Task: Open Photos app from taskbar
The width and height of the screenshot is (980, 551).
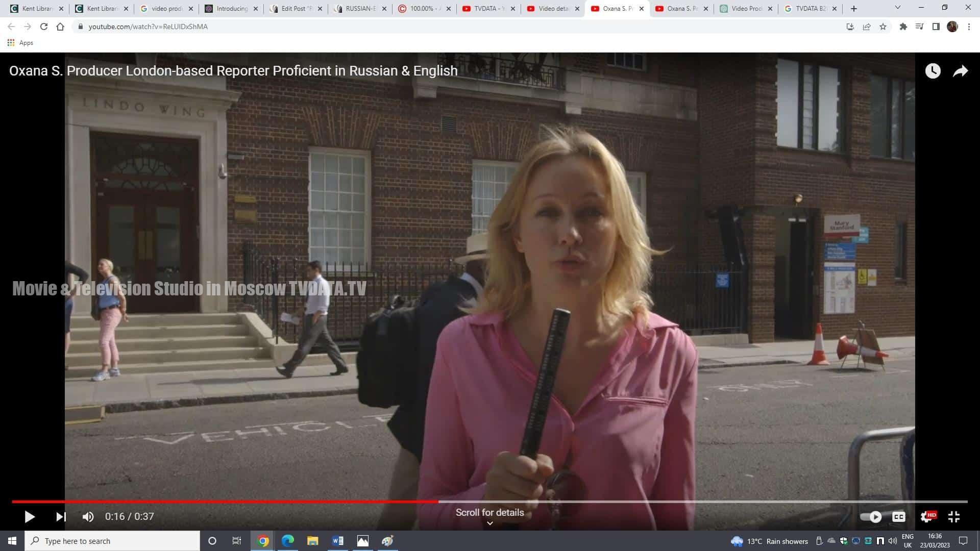Action: (362, 541)
